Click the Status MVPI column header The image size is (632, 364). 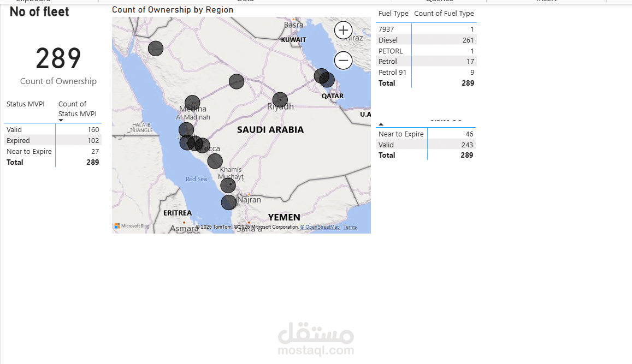(25, 104)
